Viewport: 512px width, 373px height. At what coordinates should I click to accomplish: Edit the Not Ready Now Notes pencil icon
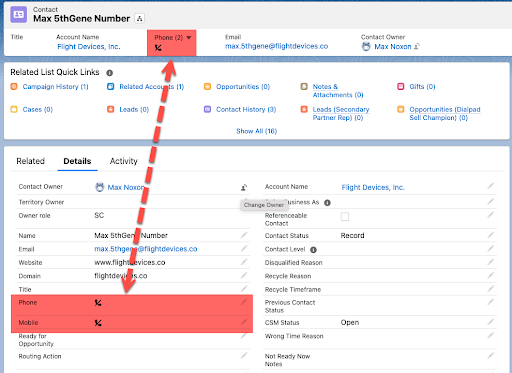click(491, 356)
